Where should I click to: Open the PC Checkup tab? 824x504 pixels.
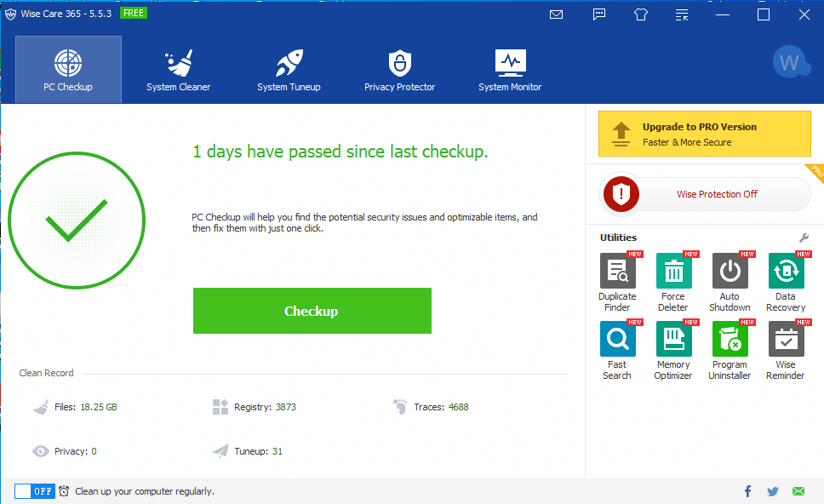(x=68, y=69)
